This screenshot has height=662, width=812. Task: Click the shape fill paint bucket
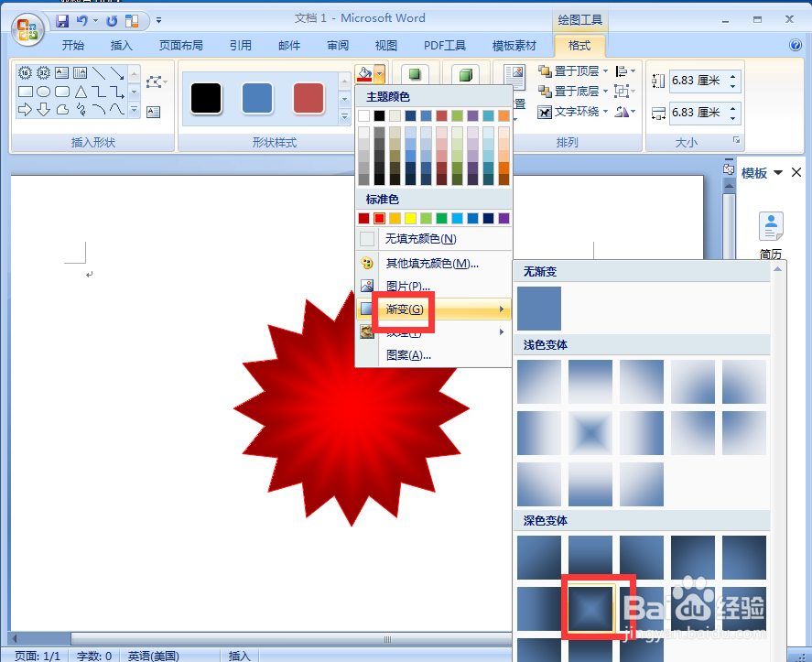(364, 74)
